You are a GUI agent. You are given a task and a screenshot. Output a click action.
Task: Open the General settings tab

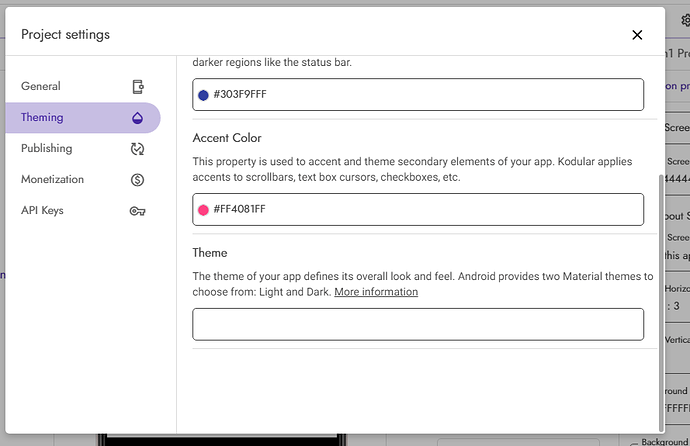coord(41,87)
